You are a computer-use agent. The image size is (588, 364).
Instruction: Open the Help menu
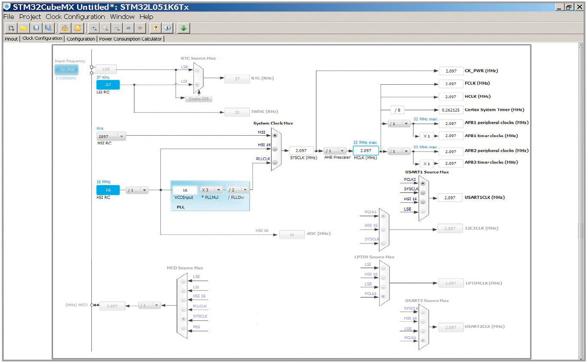[146, 17]
